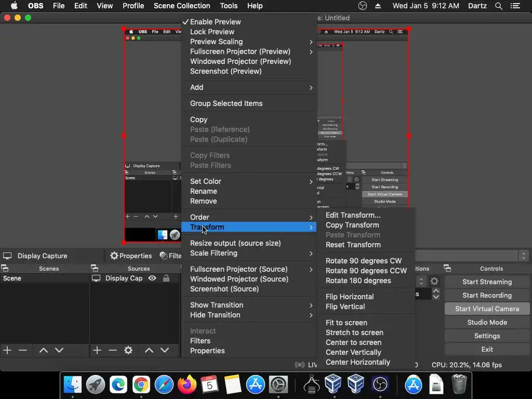Click the add scene plus icon
This screenshot has height=399, width=532.
7,350
